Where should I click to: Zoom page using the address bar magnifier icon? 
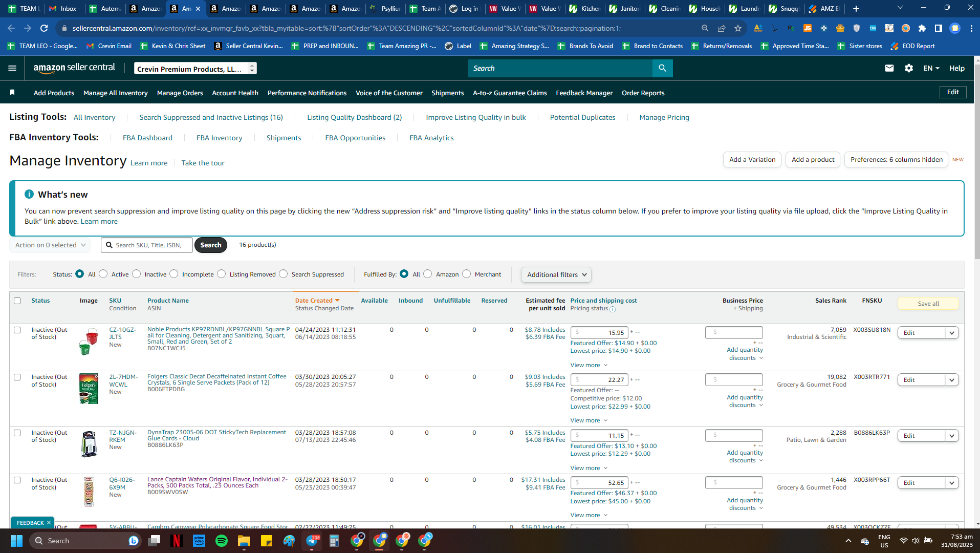[x=705, y=28]
